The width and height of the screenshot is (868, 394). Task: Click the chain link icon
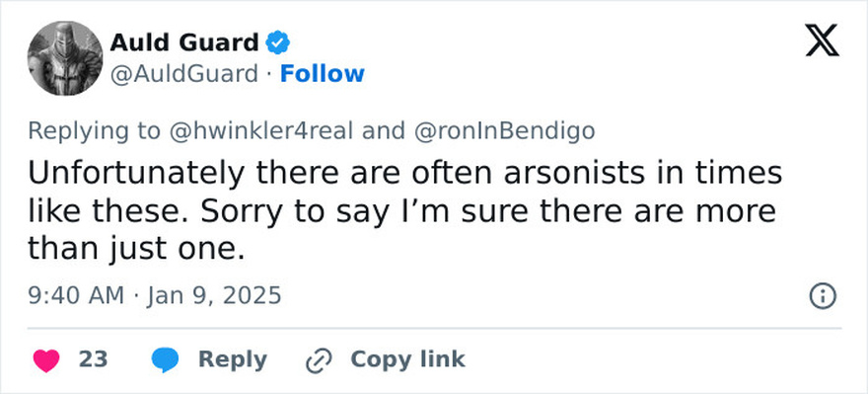[319, 360]
